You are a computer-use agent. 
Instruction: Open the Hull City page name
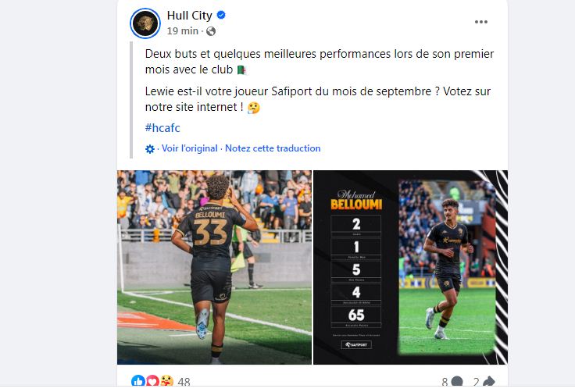(190, 16)
